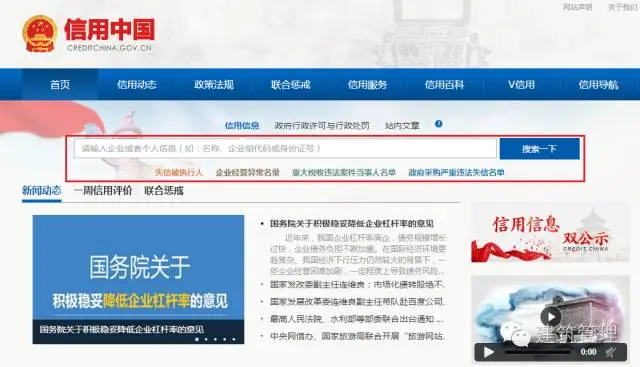This screenshot has height=367, width=640.
Task: Click the 信用信息双公示 banner
Action: pyautogui.click(x=550, y=232)
